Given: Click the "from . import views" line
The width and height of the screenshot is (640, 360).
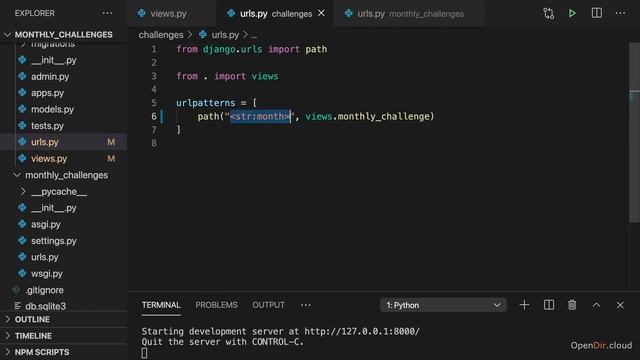Looking at the screenshot, I should pyautogui.click(x=227, y=76).
